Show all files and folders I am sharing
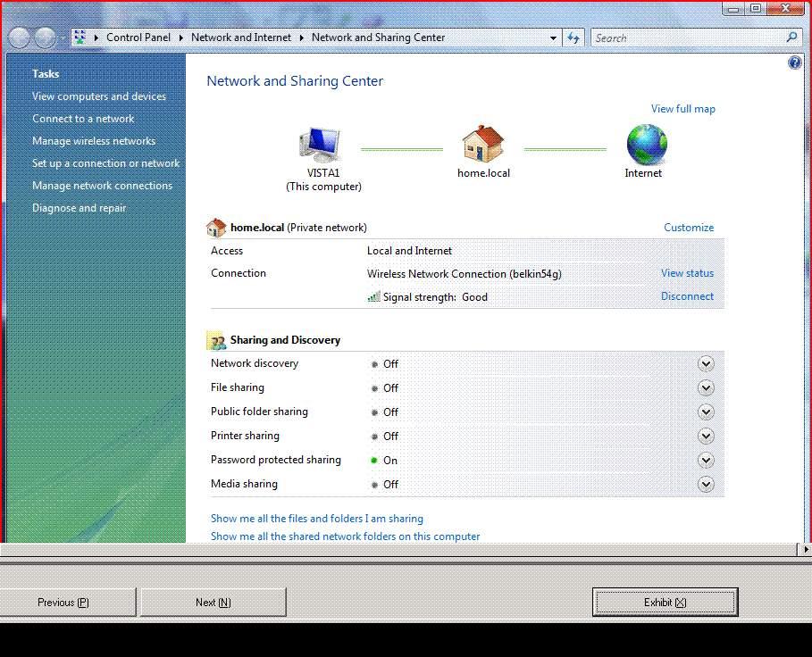Image resolution: width=812 pixels, height=657 pixels. (x=317, y=519)
